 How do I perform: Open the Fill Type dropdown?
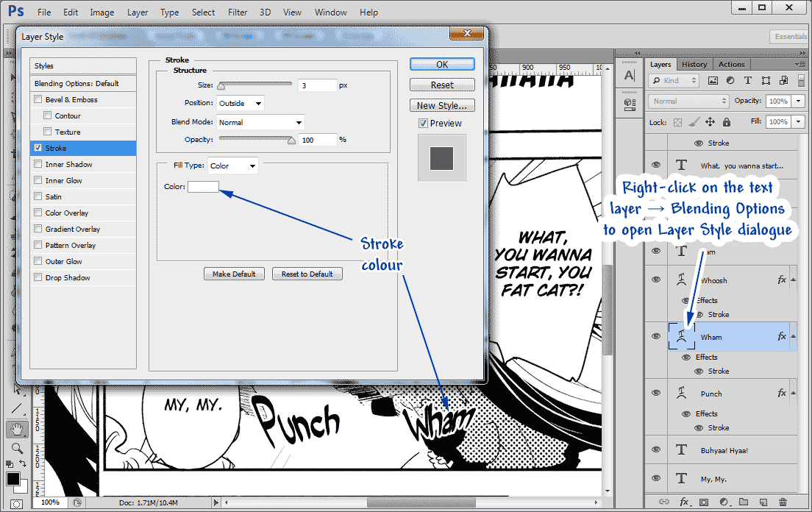[x=232, y=166]
